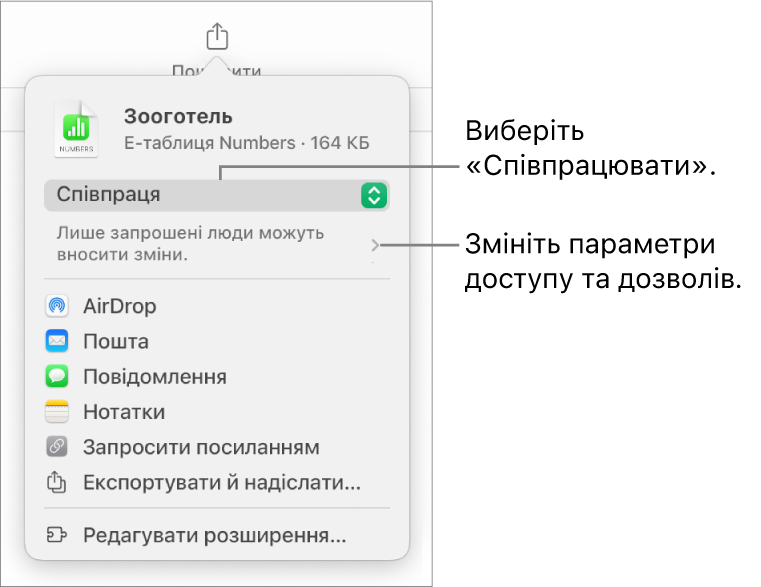Click the edit extensions icon
Screen dimensions: 761x587
coord(56,535)
